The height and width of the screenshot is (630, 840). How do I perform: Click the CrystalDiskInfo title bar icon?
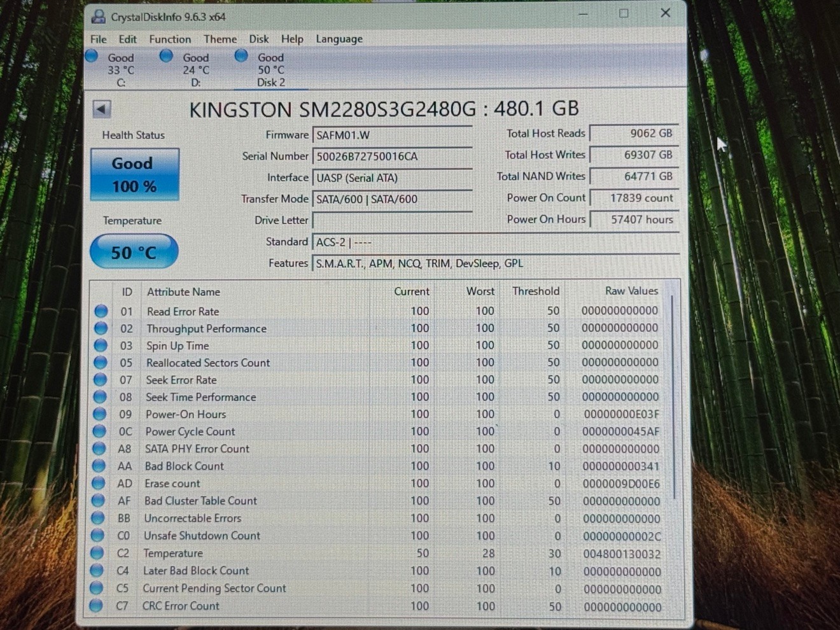coord(98,17)
